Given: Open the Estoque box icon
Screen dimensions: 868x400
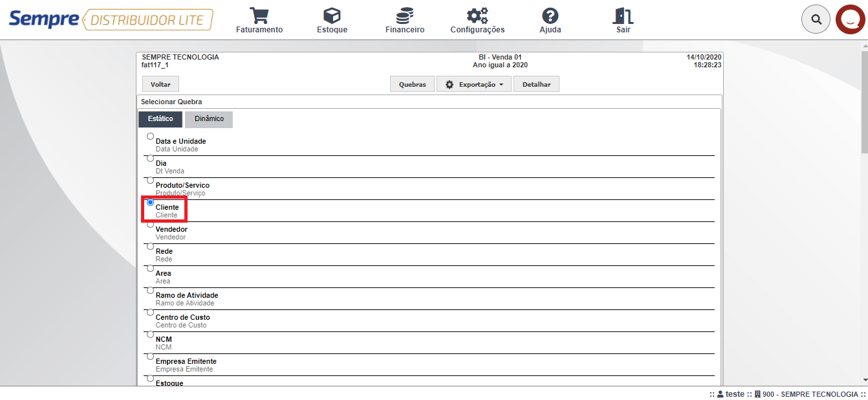Looking at the screenshot, I should point(332,16).
